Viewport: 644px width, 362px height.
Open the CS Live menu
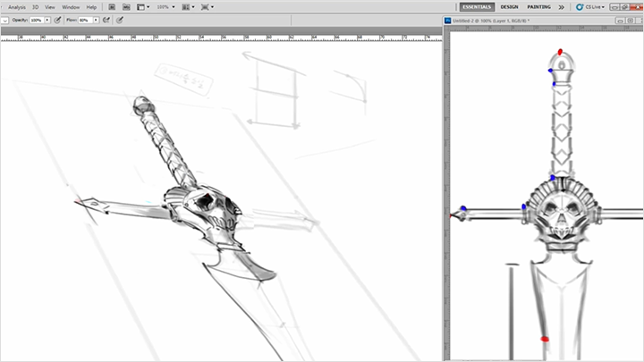(x=590, y=7)
